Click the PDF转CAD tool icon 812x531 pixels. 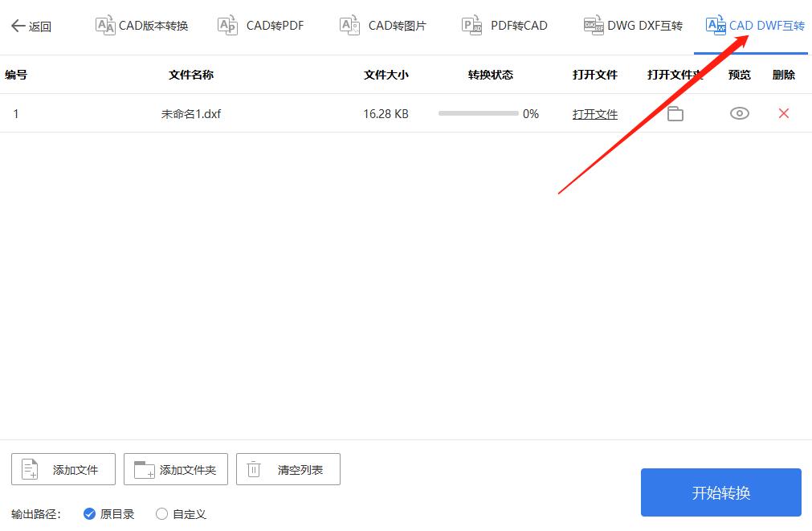pos(471,24)
